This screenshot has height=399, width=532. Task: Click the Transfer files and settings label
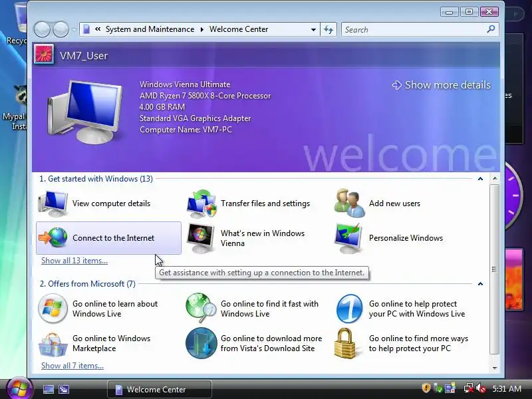point(265,203)
